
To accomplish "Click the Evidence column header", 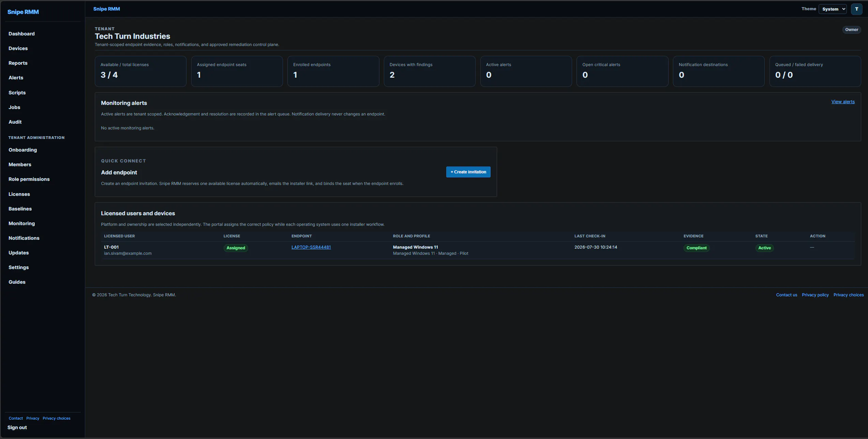I will (x=693, y=236).
